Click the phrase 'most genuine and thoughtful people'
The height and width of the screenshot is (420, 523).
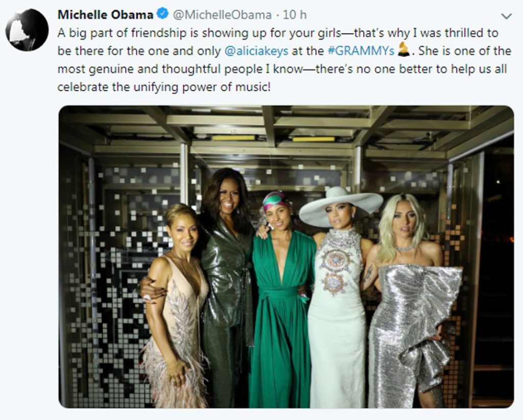point(160,69)
